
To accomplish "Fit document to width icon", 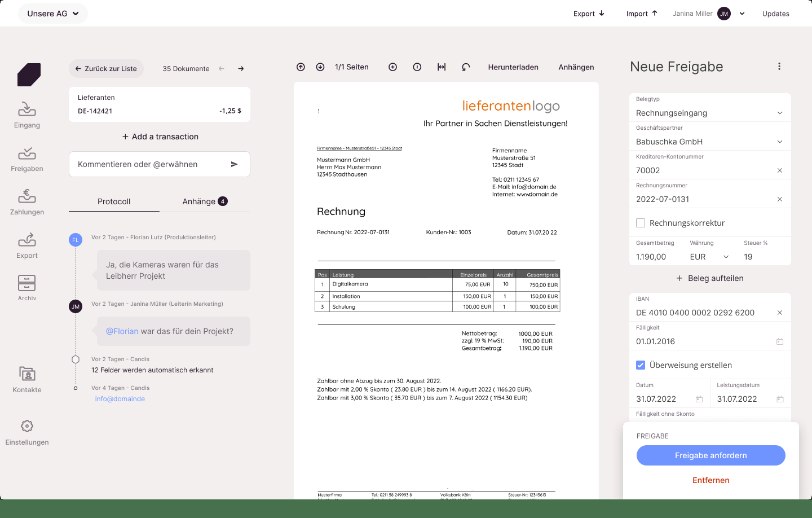I will click(x=442, y=67).
